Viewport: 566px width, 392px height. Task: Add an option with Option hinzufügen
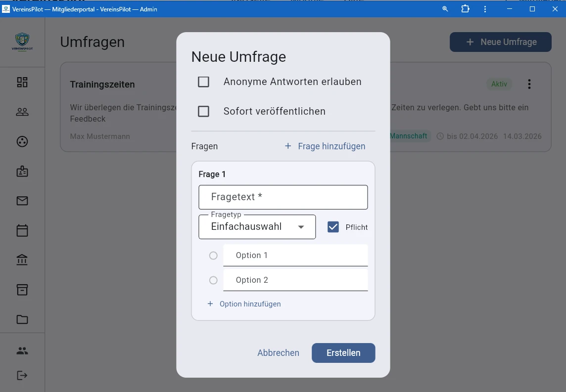tap(244, 304)
